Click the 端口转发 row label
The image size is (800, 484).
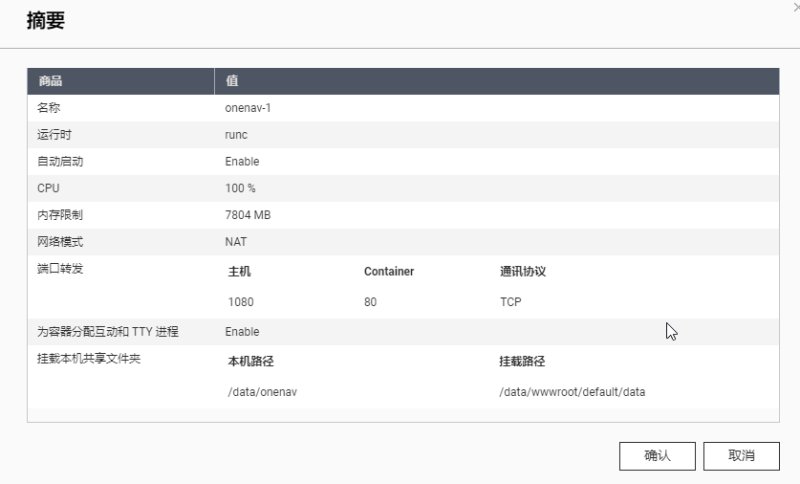pos(60,269)
